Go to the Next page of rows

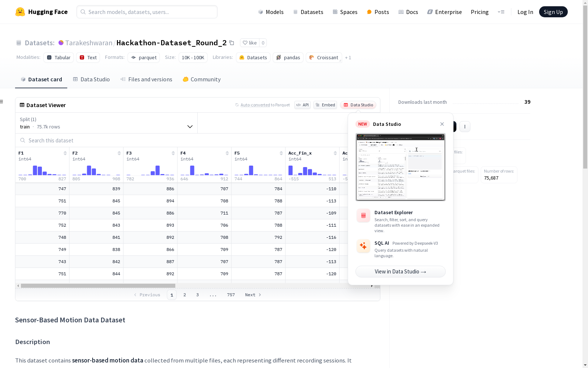pyautogui.click(x=253, y=295)
